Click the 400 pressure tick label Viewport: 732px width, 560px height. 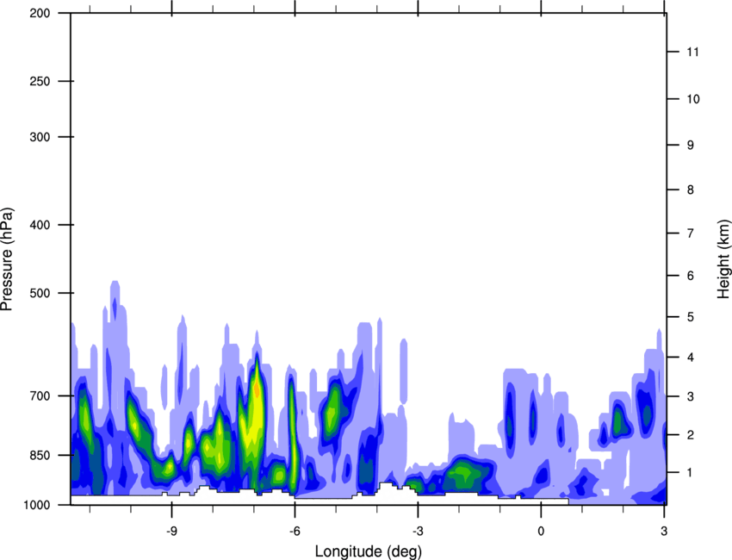40,225
